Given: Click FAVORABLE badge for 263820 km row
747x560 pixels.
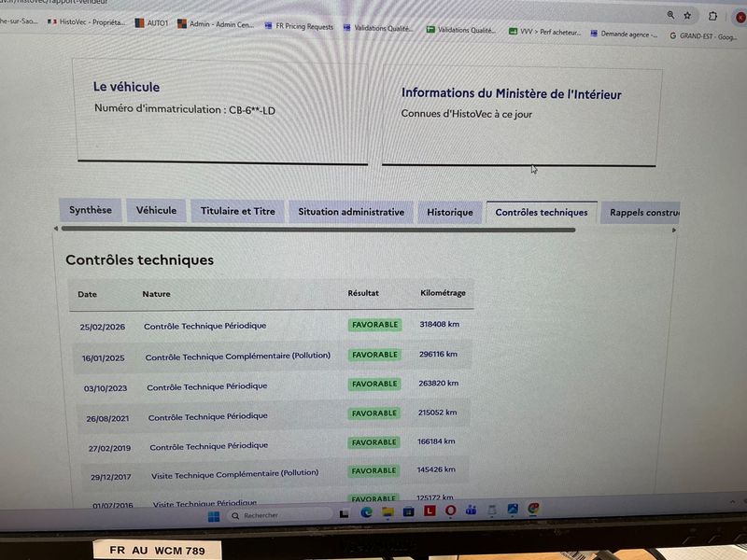Looking at the screenshot, I should 374,384.
